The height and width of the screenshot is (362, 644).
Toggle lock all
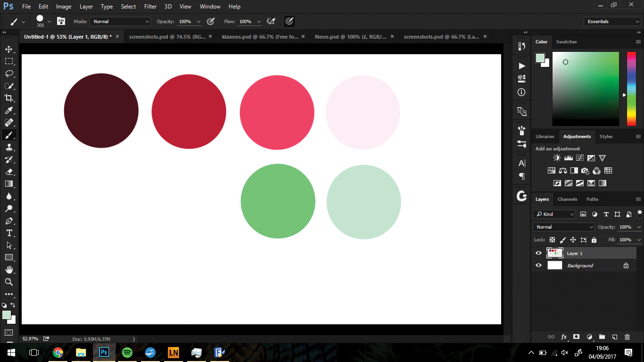coord(594,240)
